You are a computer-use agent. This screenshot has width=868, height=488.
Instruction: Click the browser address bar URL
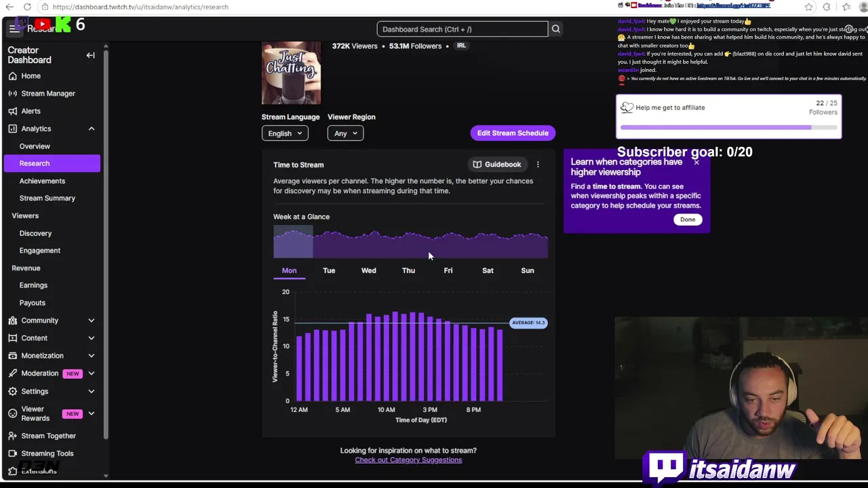click(x=140, y=7)
